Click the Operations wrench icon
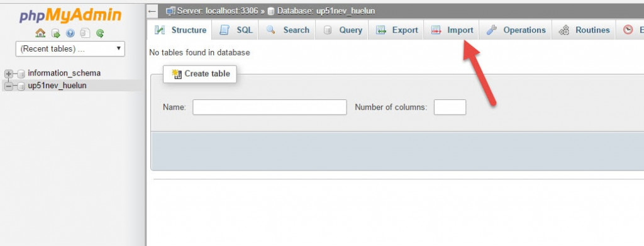Viewport: 644px width, 246px height. point(492,30)
